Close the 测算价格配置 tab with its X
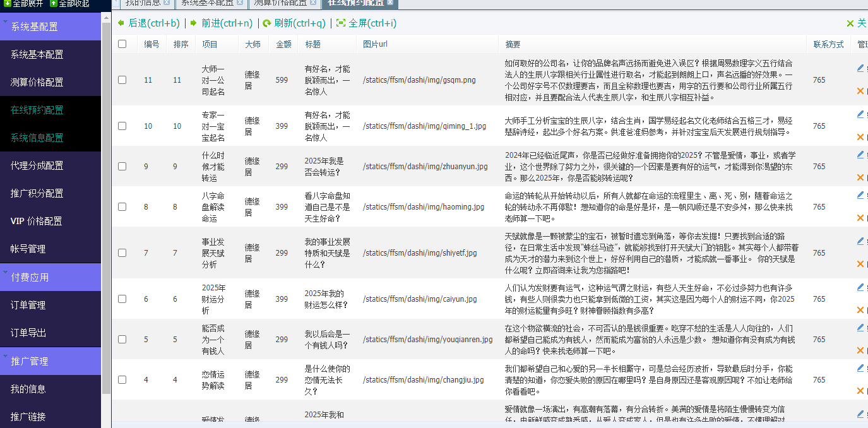This screenshot has height=428, width=868. (x=312, y=3)
